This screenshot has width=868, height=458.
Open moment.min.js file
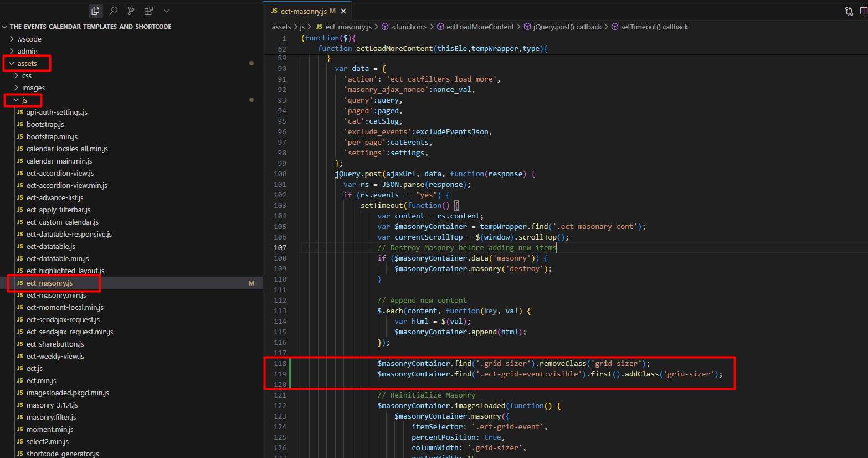tap(49, 429)
